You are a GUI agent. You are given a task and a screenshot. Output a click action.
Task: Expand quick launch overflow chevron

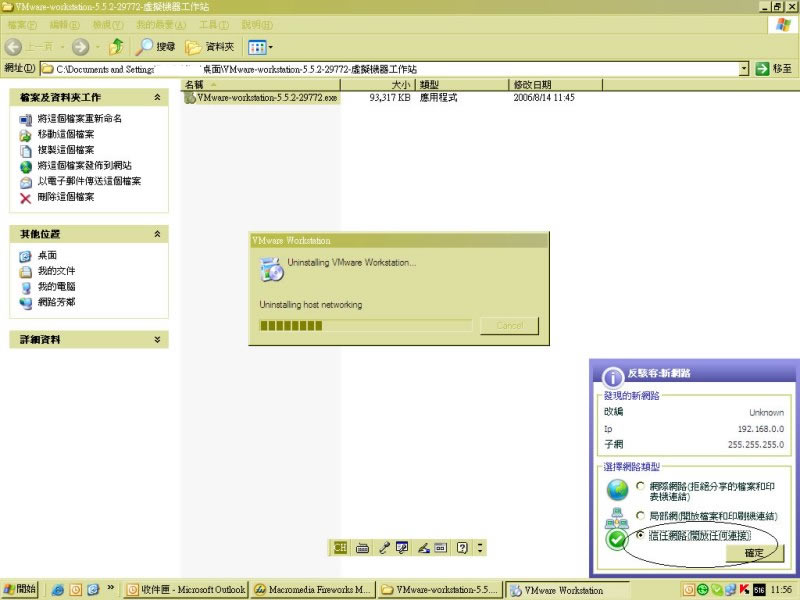click(110, 588)
